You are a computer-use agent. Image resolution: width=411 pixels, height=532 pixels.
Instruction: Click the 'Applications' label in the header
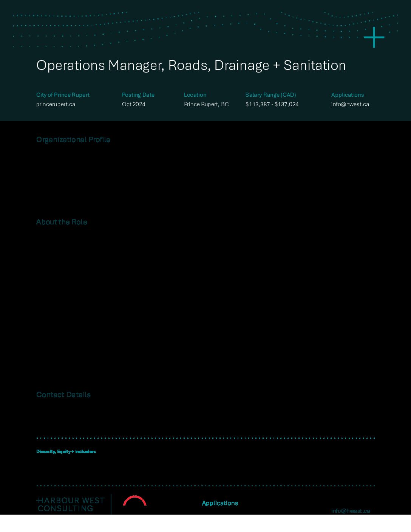click(348, 95)
